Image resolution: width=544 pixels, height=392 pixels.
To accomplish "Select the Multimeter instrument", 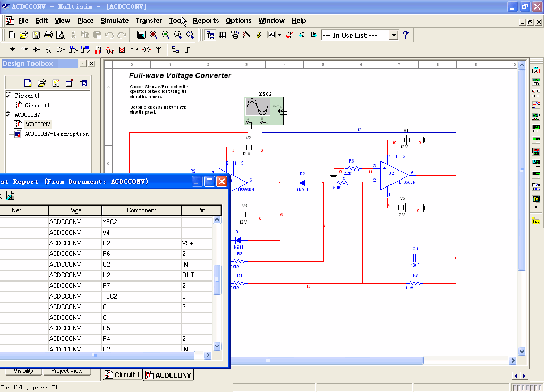I will [x=536, y=70].
